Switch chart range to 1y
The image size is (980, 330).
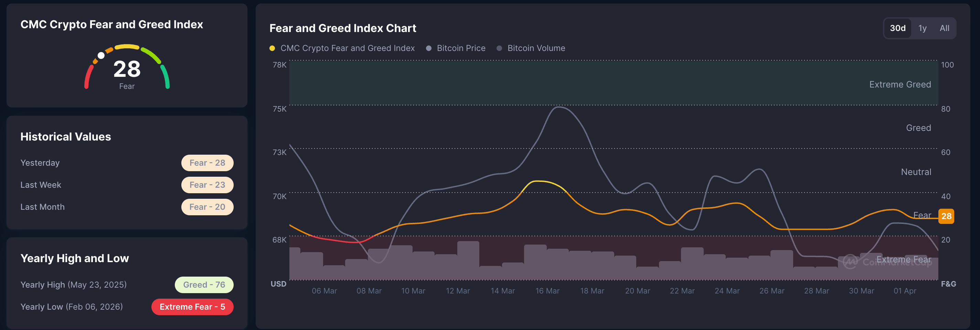coord(922,28)
